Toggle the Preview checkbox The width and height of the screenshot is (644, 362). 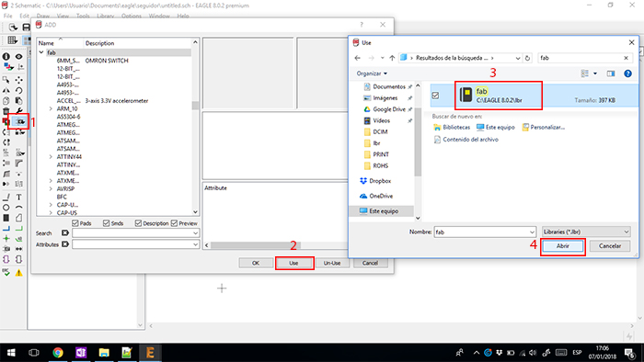pyautogui.click(x=174, y=223)
